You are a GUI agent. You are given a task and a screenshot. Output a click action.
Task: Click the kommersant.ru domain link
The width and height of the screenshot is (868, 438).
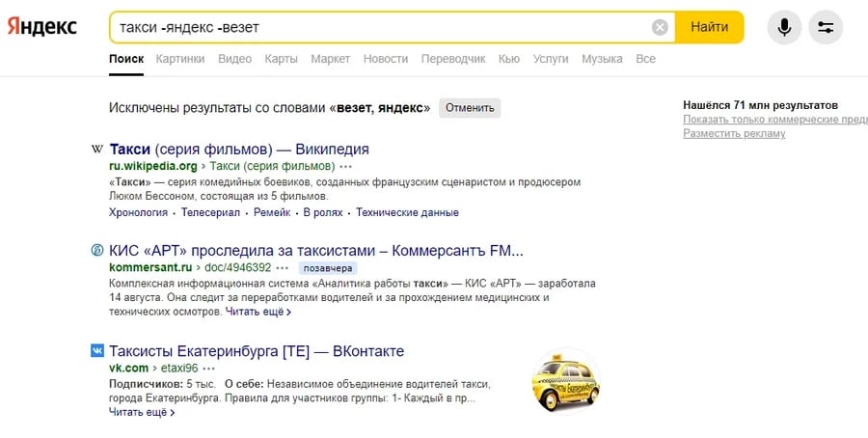pos(150,268)
